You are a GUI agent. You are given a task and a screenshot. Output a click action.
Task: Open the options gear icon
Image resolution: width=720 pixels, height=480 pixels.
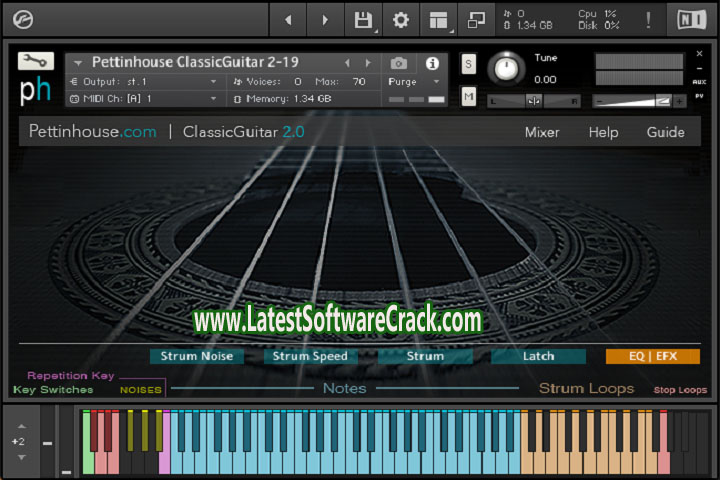pos(400,20)
